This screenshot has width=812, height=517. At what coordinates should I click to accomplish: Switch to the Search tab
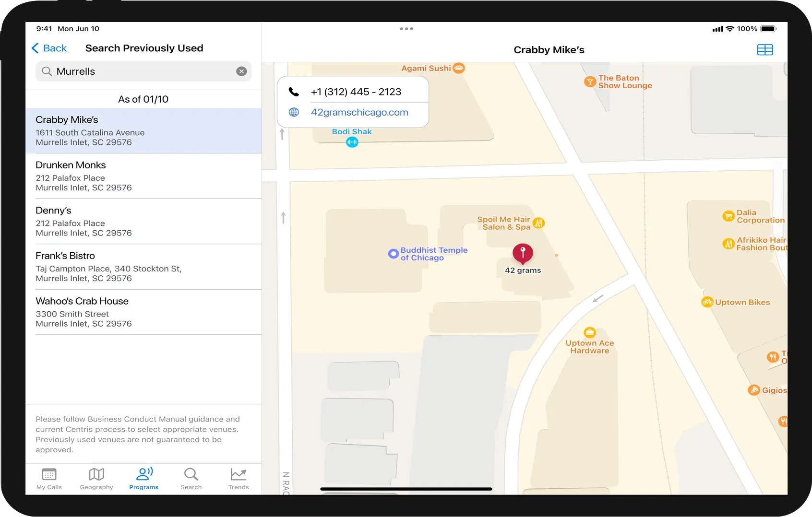pos(191,479)
